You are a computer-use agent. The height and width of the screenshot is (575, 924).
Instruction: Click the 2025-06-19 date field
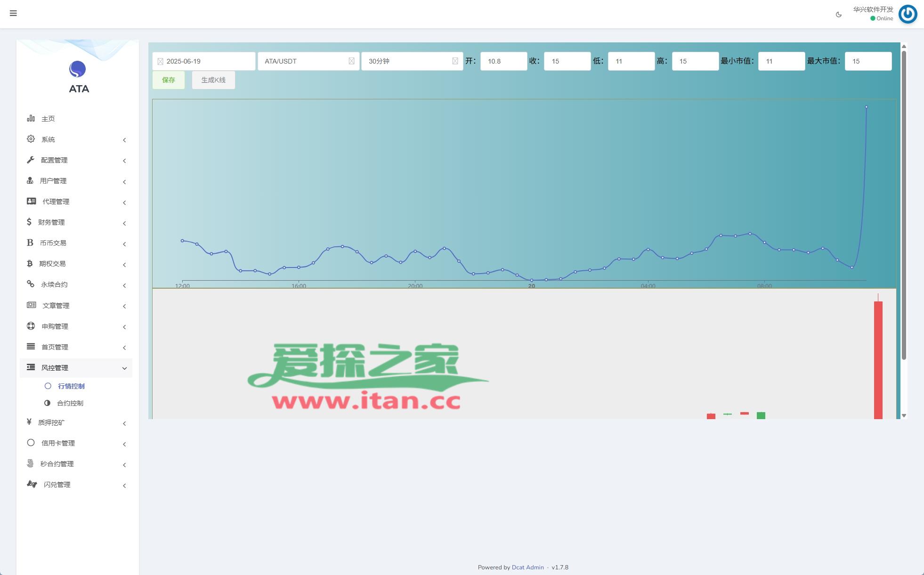203,61
